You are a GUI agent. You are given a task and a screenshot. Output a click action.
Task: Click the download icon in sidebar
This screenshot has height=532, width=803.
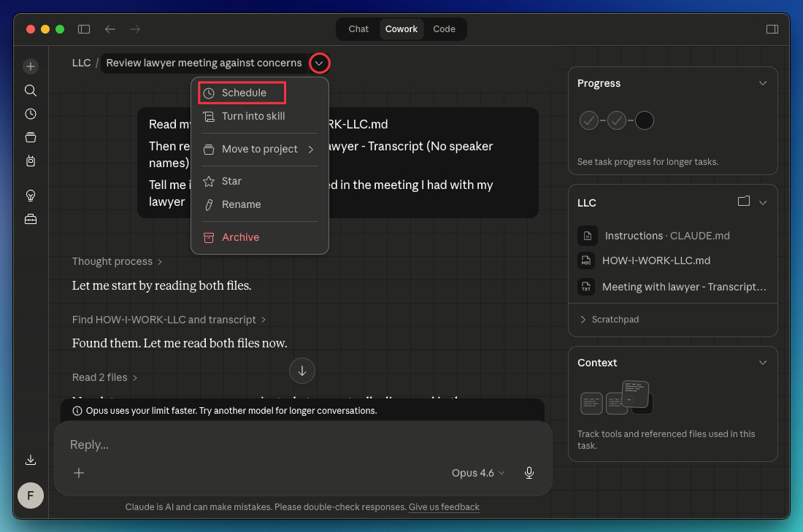(31, 460)
